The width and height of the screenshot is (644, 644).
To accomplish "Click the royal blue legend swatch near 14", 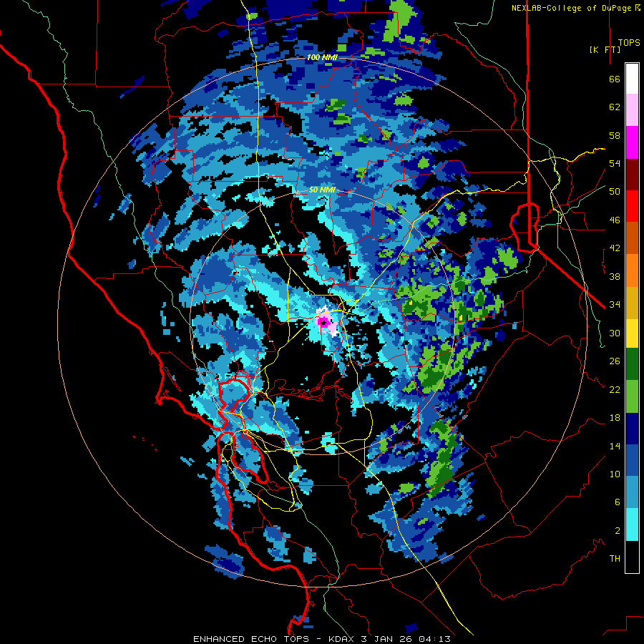I will [x=632, y=461].
